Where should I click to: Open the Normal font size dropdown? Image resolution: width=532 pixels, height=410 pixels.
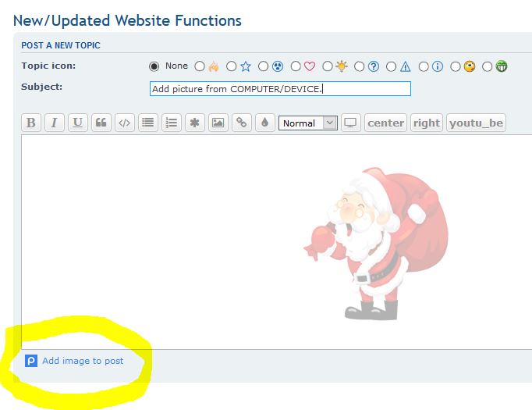308,123
